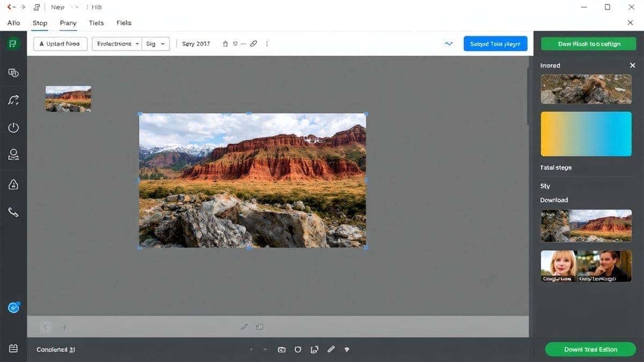Click the pin marker icon in bottom bar
This screenshot has height=362, width=644.
347,350
